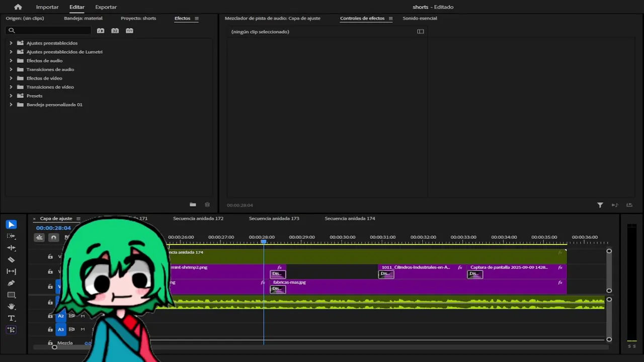
Task: Select the Type tool
Action: [11, 318]
